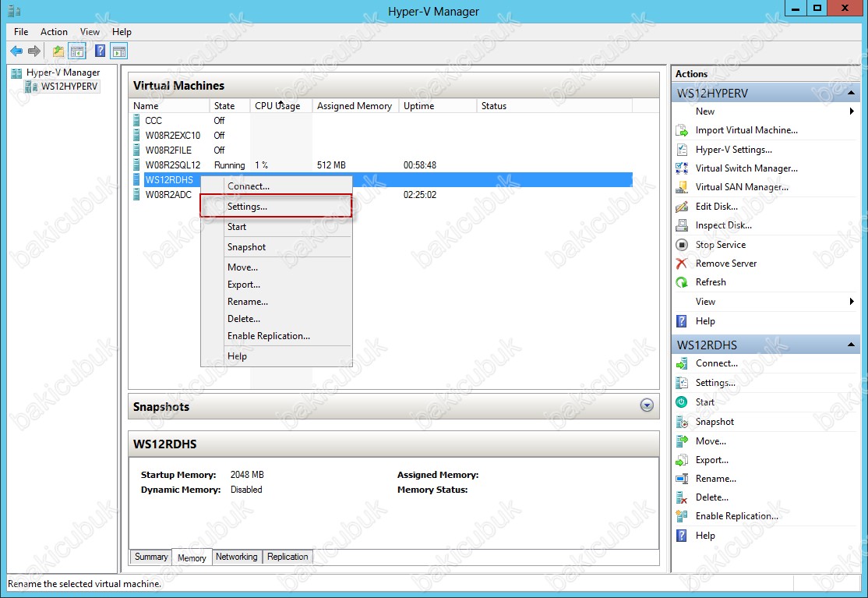This screenshot has width=868, height=598.
Task: Click the Delete icon in Actions pane
Action: click(682, 497)
